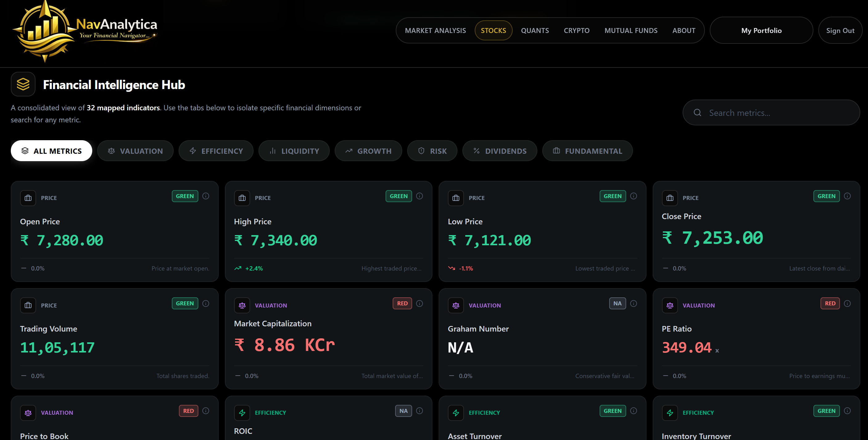Open info icon on Open Price card
The width and height of the screenshot is (868, 440).
pos(206,196)
